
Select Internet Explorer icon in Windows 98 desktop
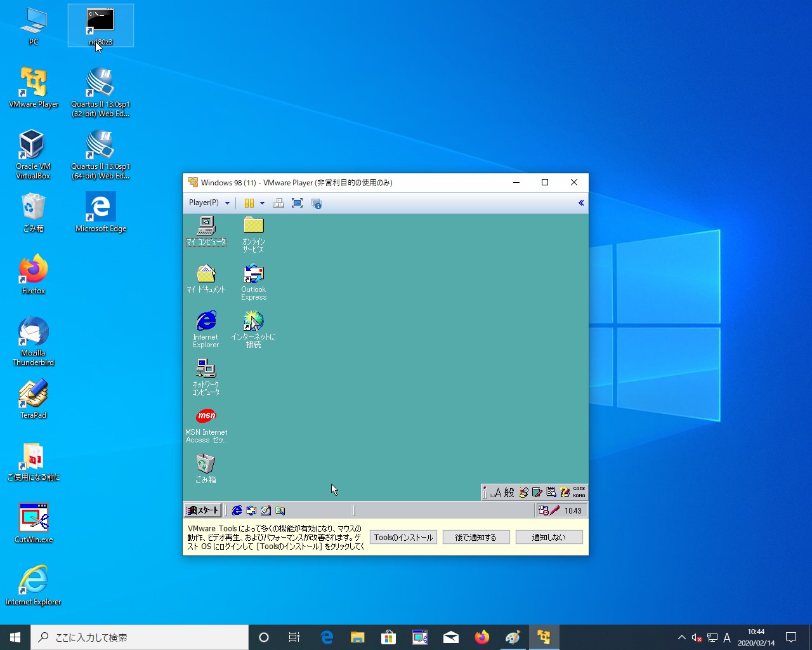click(x=206, y=329)
